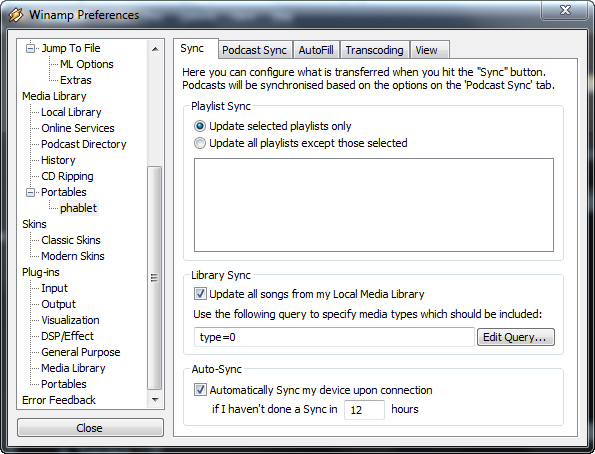Close the Winamp Preferences window
595x454 pixels.
(565, 10)
